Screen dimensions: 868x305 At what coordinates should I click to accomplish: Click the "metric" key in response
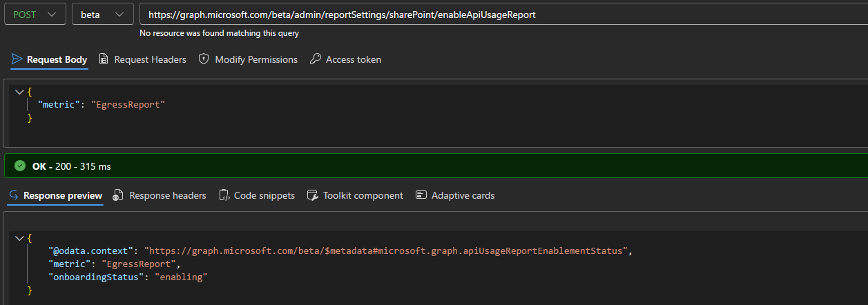(69, 264)
